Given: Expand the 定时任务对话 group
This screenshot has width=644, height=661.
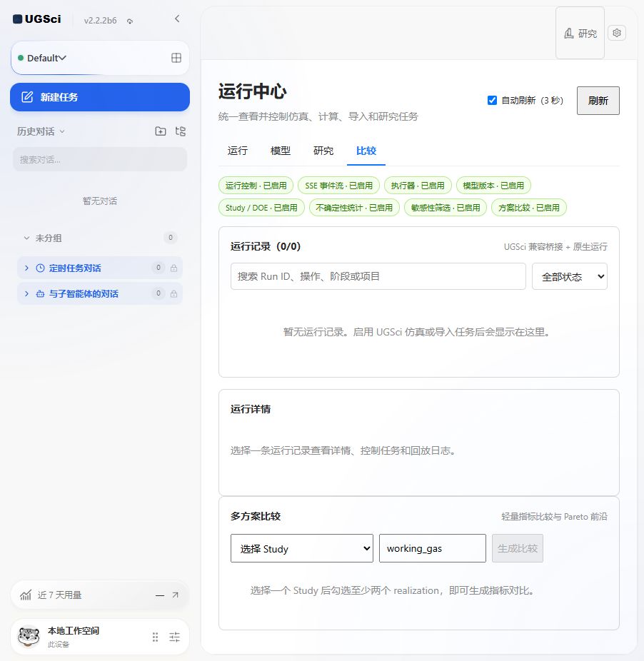Looking at the screenshot, I should [x=26, y=268].
